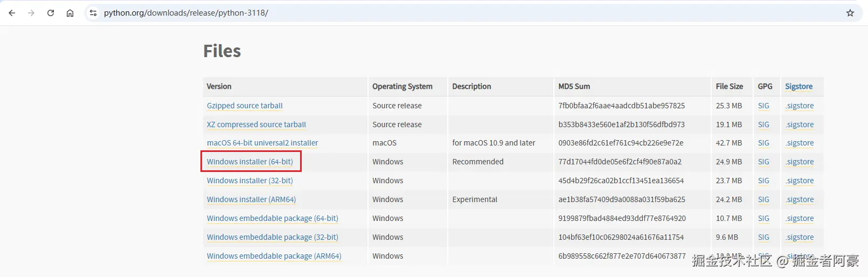The height and width of the screenshot is (277, 868).
Task: Open XZ compressed source tarball link
Action: [x=256, y=124]
